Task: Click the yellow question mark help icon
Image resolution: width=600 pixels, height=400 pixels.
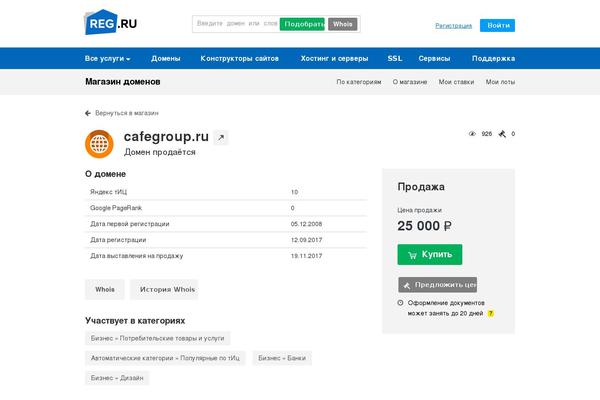Action: click(x=491, y=313)
